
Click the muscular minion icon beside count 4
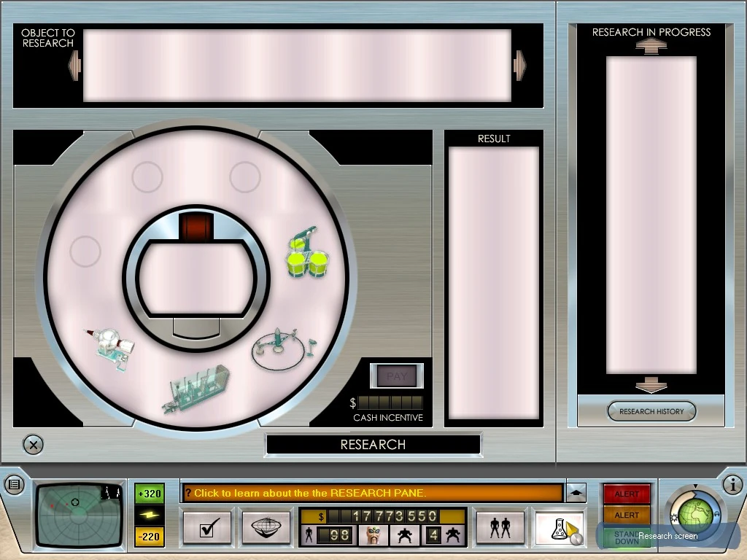point(452,535)
